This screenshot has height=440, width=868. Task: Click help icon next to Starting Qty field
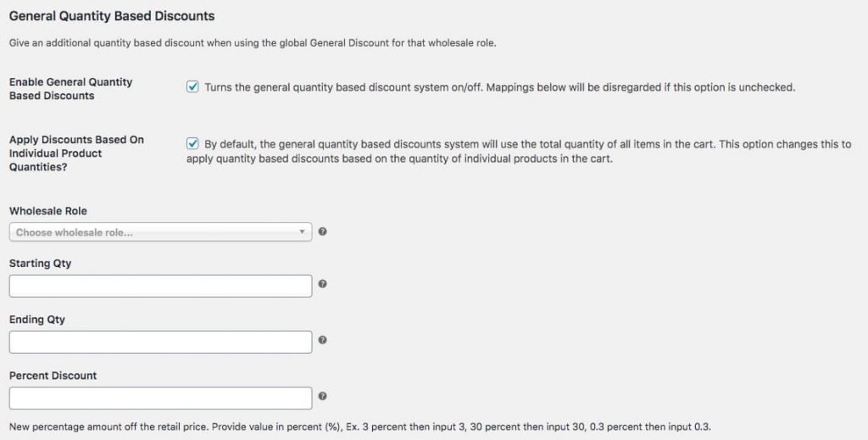pos(323,285)
